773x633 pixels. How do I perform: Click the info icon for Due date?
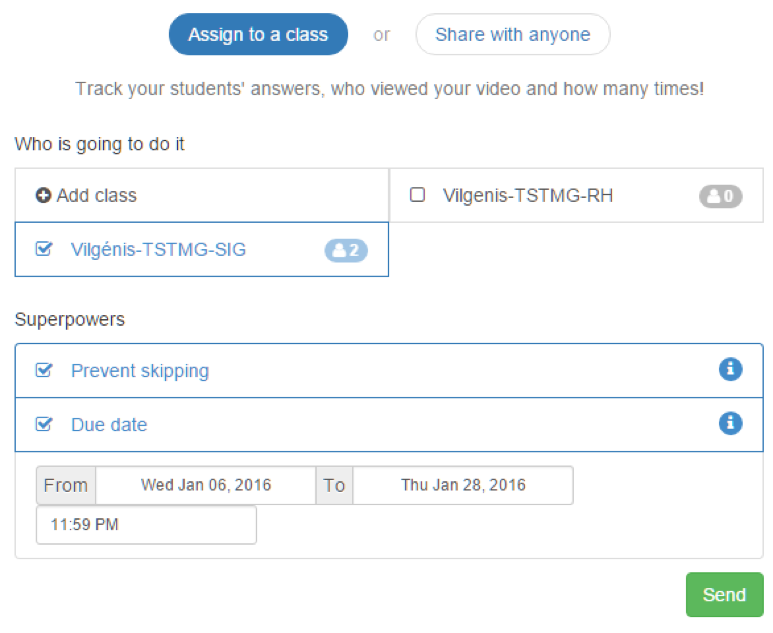731,424
